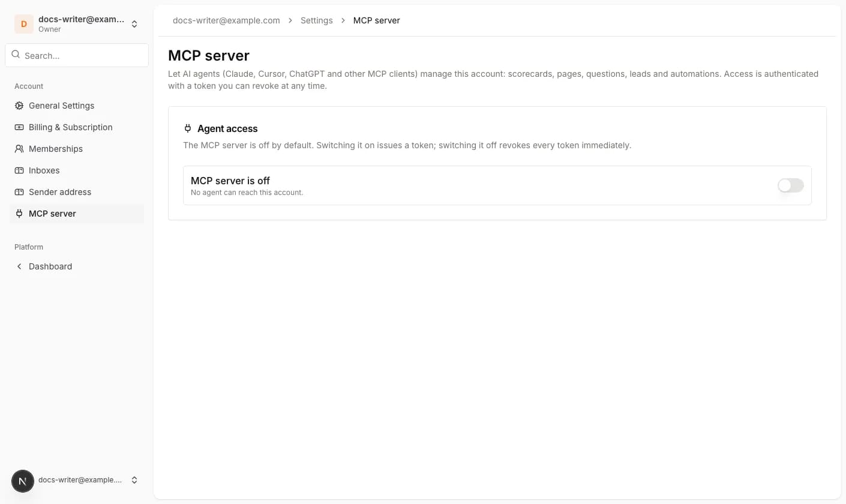The width and height of the screenshot is (846, 504).
Task: Click the General Settings gear icon
Action: coord(19,106)
